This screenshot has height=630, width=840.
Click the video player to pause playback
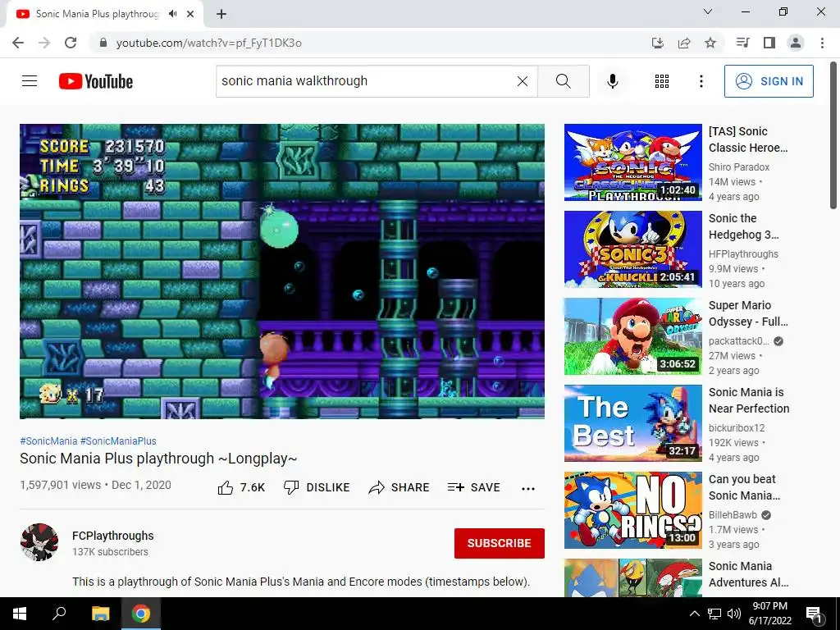point(282,271)
